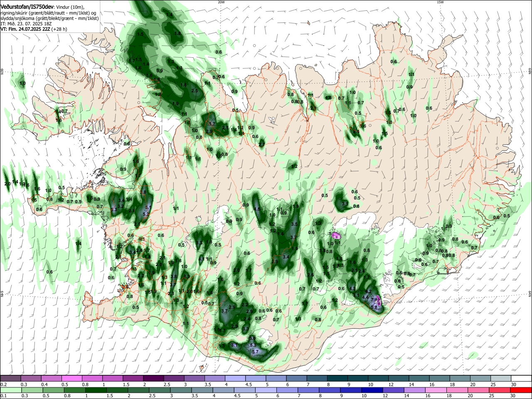Screen dimensions: 532x399
Task: Click the 5.2 precipitation value in the west
Action: 145,214
